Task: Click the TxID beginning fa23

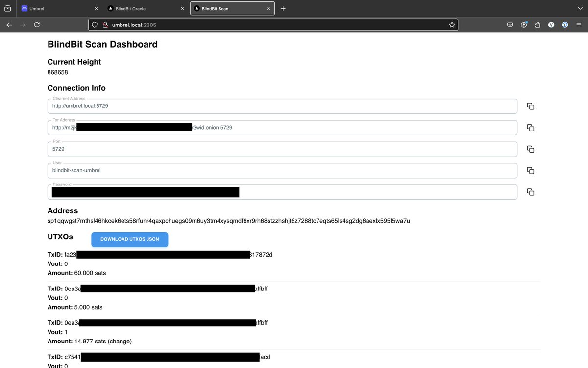Action: [x=160, y=255]
